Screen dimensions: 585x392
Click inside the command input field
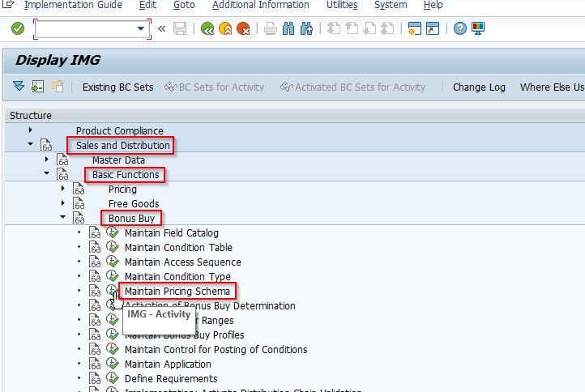[86, 28]
